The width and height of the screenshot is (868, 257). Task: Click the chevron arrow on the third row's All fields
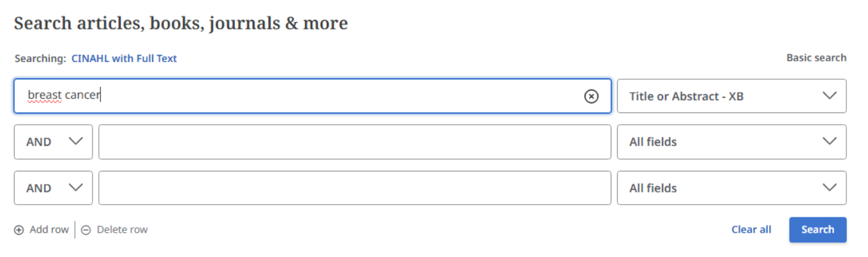829,187
